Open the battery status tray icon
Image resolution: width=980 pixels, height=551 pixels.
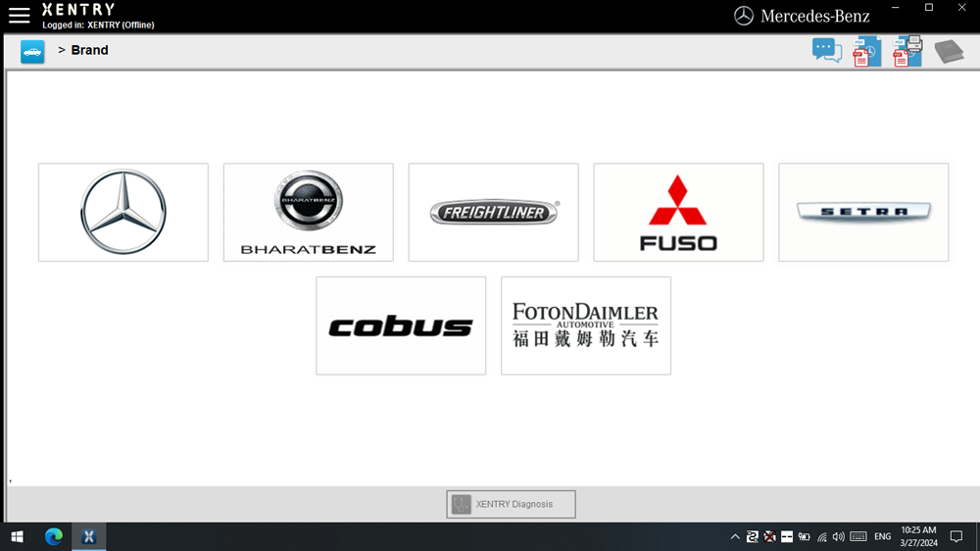(x=805, y=536)
